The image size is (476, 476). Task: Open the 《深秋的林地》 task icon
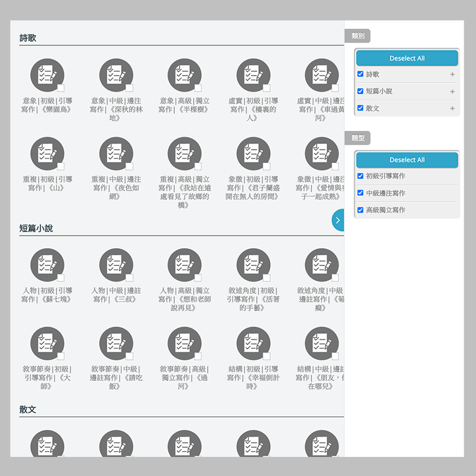click(x=116, y=76)
